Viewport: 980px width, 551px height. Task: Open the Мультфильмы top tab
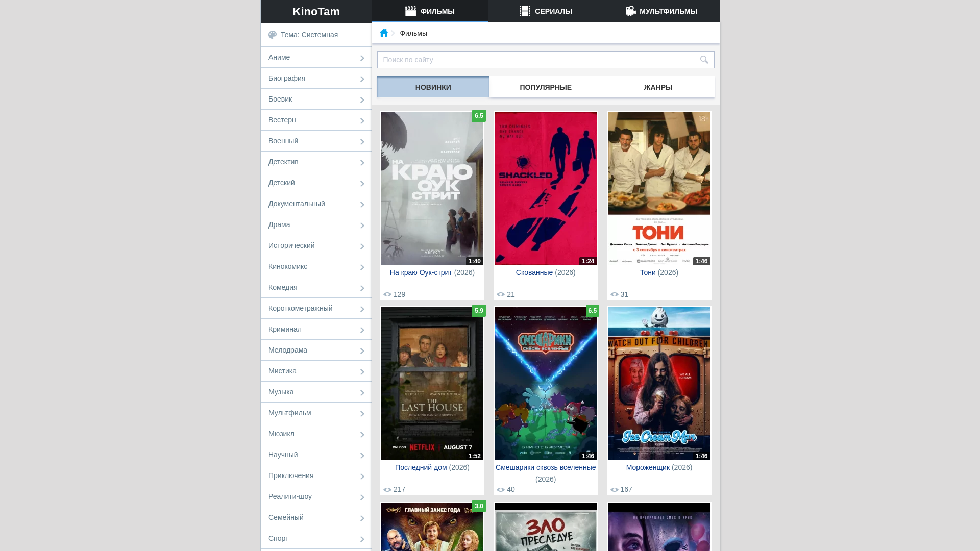pos(661,11)
